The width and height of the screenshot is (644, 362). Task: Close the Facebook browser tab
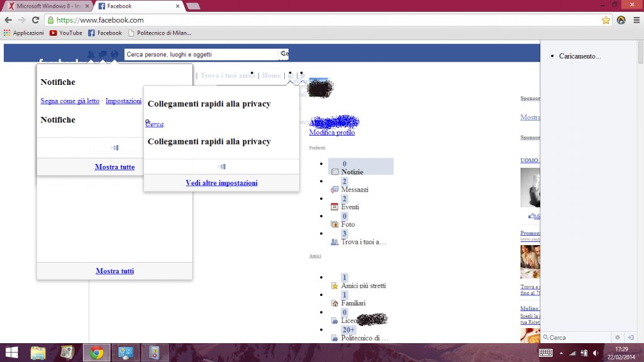tap(177, 6)
